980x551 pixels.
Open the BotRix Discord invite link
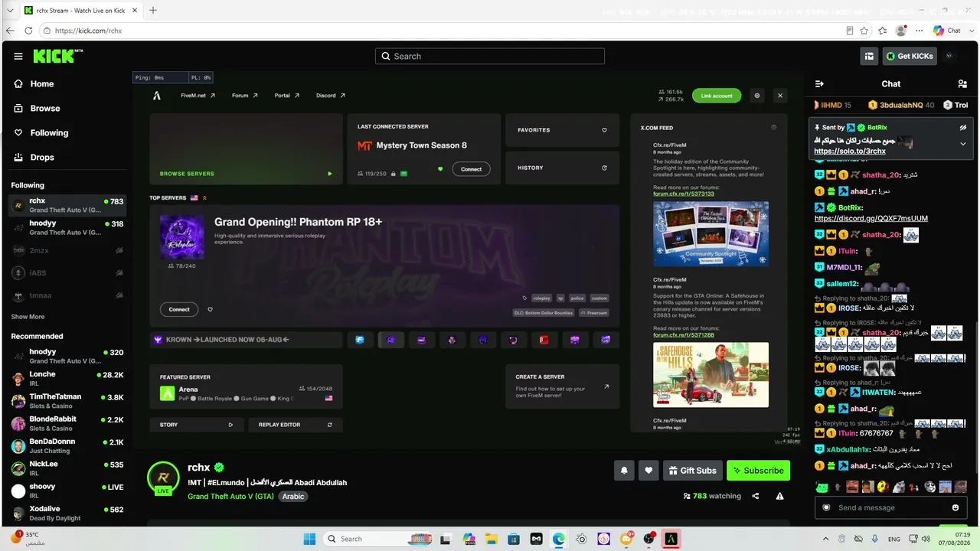[x=871, y=218]
